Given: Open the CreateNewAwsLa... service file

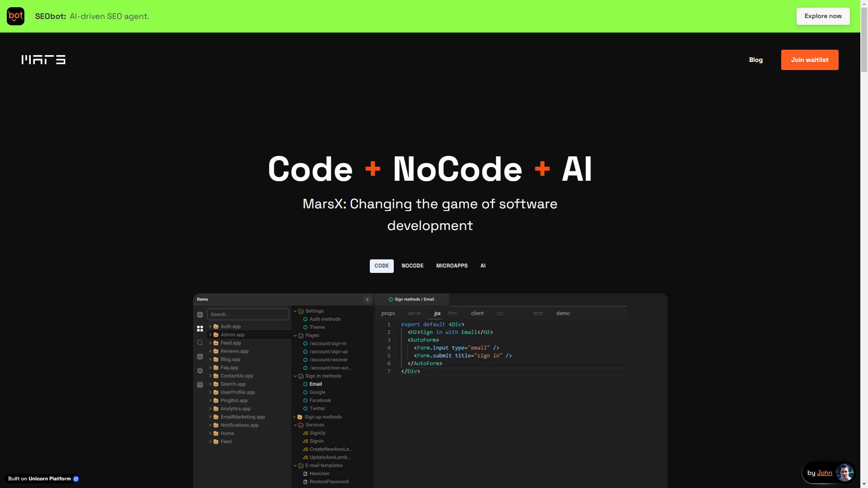Looking at the screenshot, I should click(x=331, y=450).
